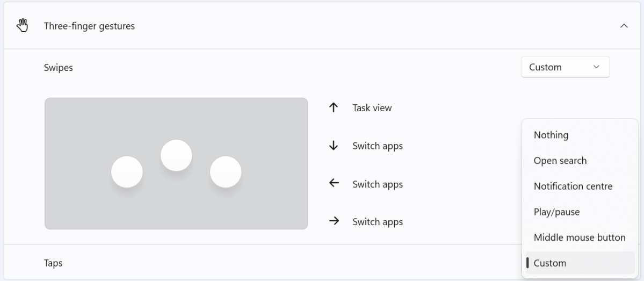Screen dimensions: 644x281
Task: Click Switch apps beside right arrow
Action: point(378,222)
